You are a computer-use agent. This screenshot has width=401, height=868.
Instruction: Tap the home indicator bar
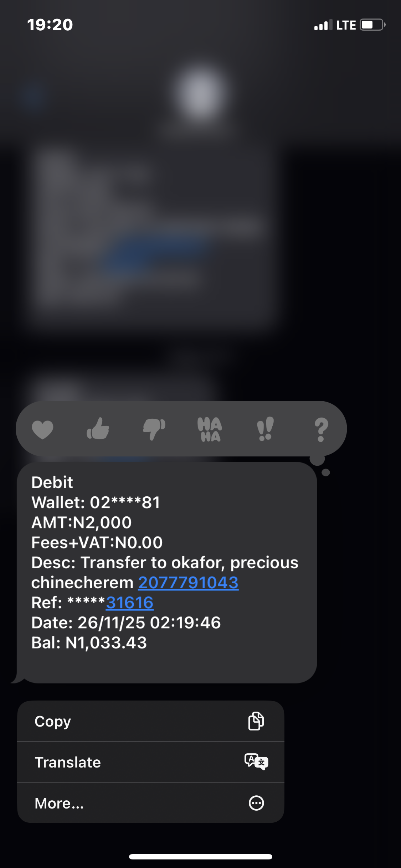(201, 857)
